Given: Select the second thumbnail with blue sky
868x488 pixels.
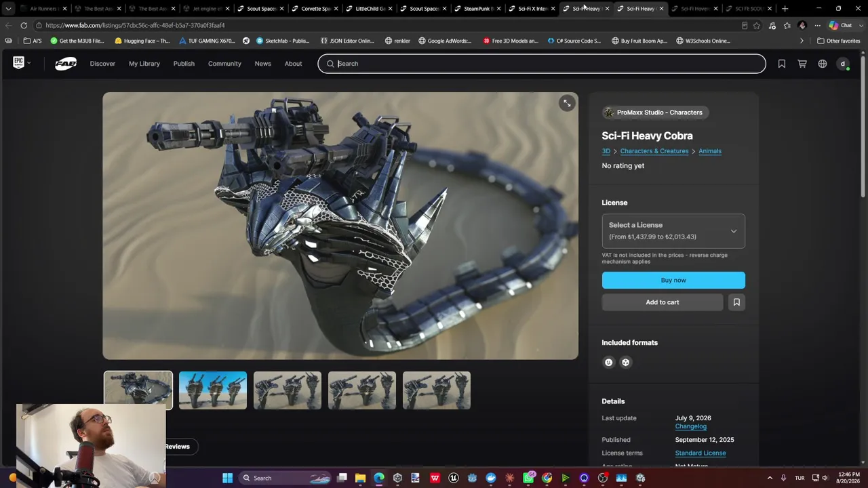Looking at the screenshot, I should pyautogui.click(x=213, y=390).
